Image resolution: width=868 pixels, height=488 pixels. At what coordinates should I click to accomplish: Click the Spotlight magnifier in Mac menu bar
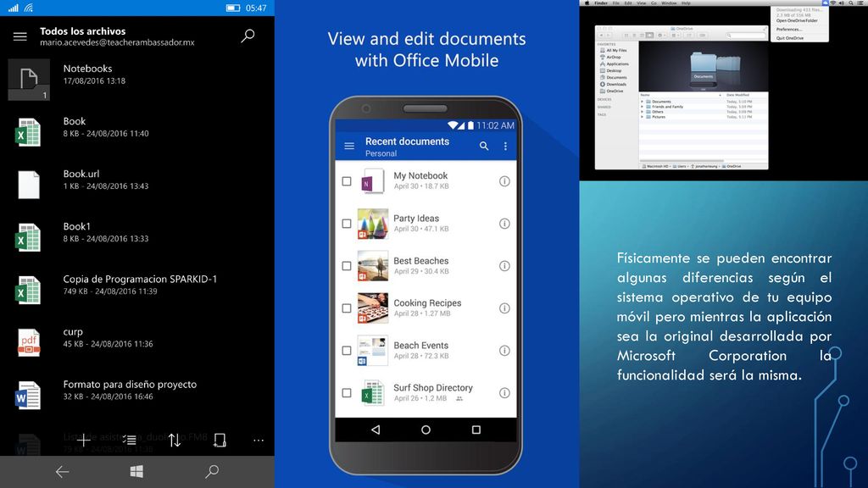point(851,3)
